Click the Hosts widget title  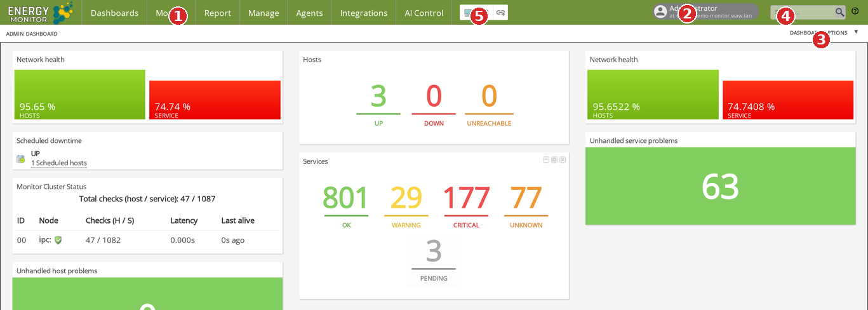(x=312, y=60)
